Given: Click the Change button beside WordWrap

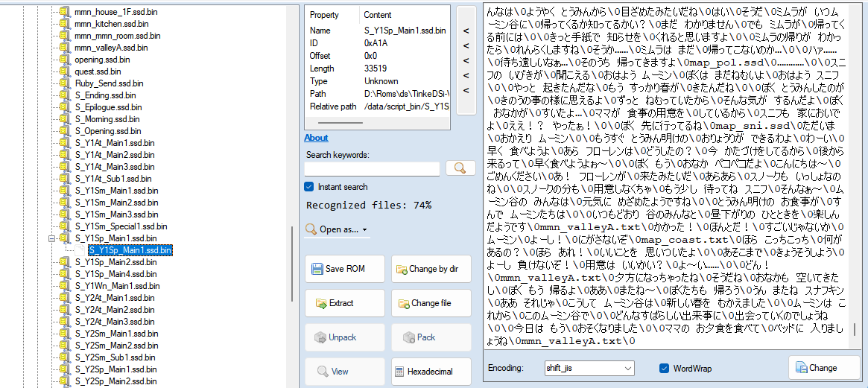Looking at the screenshot, I should pyautogui.click(x=823, y=368).
